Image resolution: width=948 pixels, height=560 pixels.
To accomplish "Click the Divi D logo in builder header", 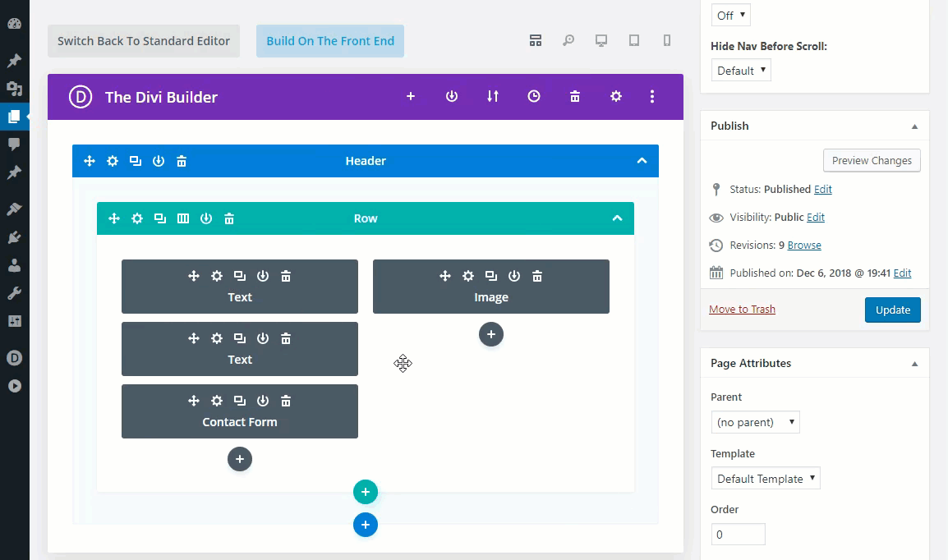I will [81, 97].
